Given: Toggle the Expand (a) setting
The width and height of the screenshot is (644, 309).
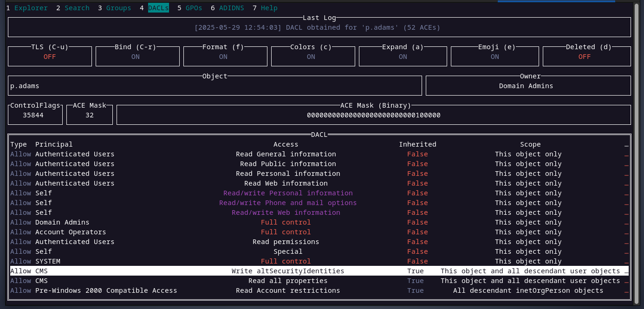Looking at the screenshot, I should click(x=403, y=57).
